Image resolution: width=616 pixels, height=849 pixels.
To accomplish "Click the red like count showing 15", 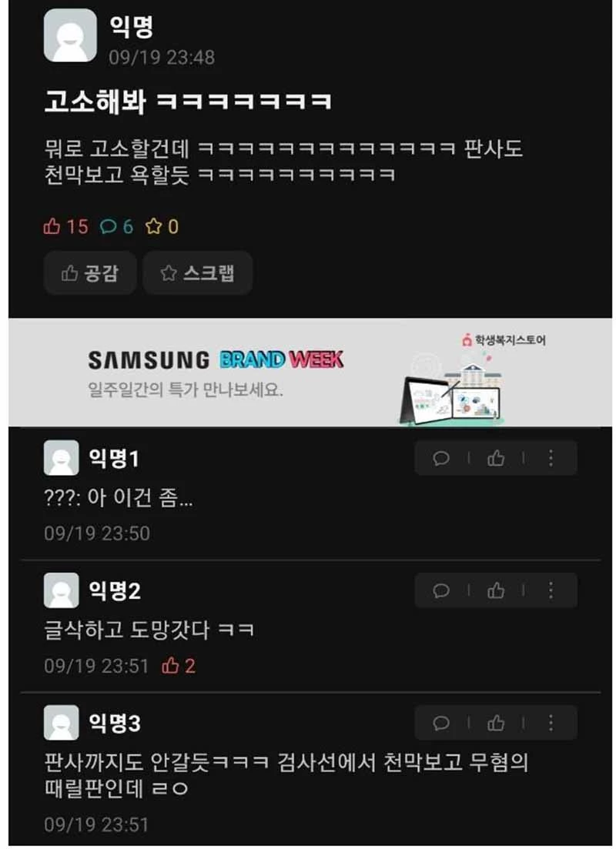I will coord(65,226).
